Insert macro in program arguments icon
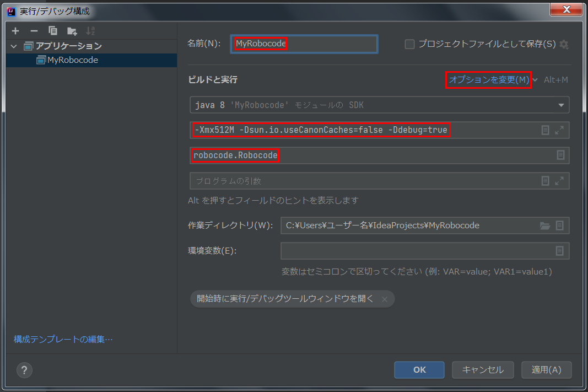The width and height of the screenshot is (588, 392). (x=545, y=181)
